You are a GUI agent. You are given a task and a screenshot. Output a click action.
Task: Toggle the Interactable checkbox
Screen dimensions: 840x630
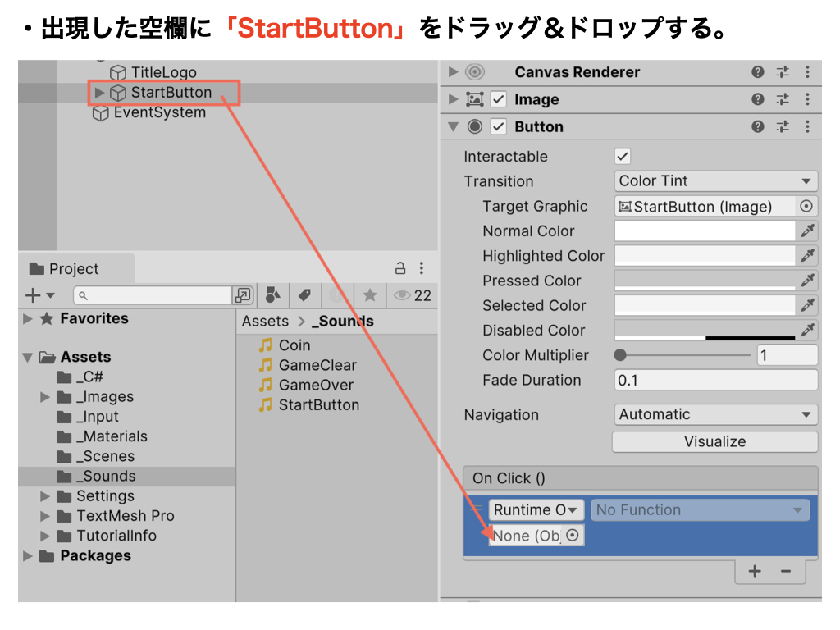[623, 157]
